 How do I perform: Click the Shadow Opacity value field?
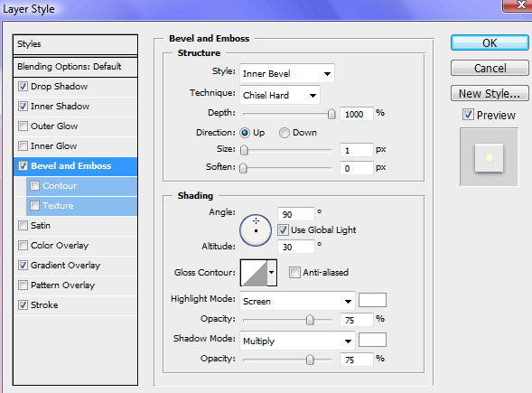(x=357, y=360)
